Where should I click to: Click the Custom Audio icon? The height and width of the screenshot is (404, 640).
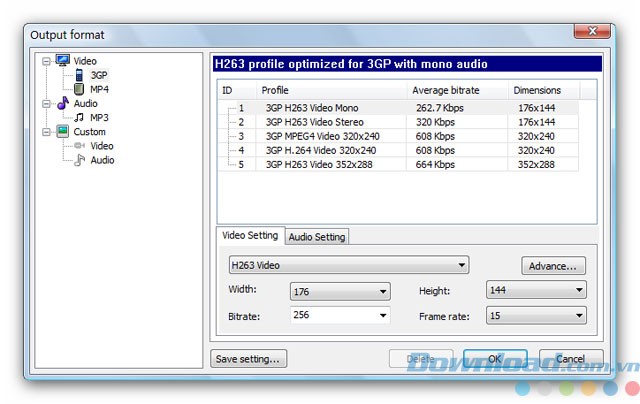(x=80, y=160)
